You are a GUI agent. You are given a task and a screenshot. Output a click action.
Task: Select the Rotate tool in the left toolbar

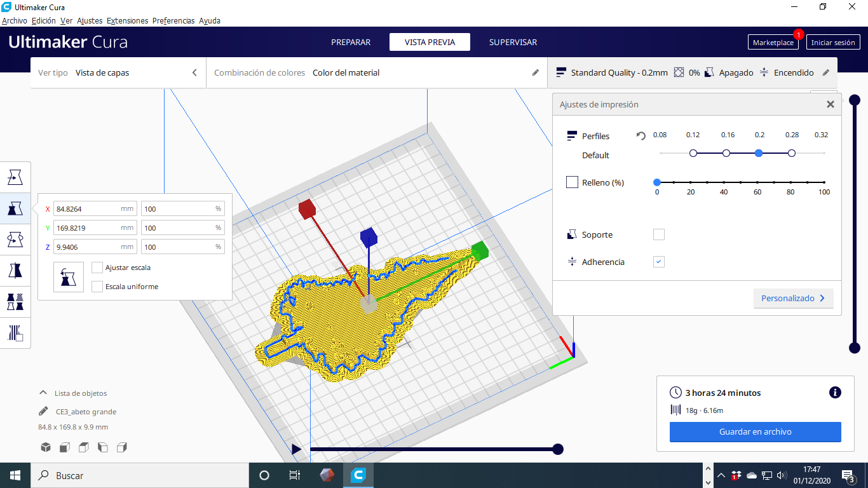point(15,240)
